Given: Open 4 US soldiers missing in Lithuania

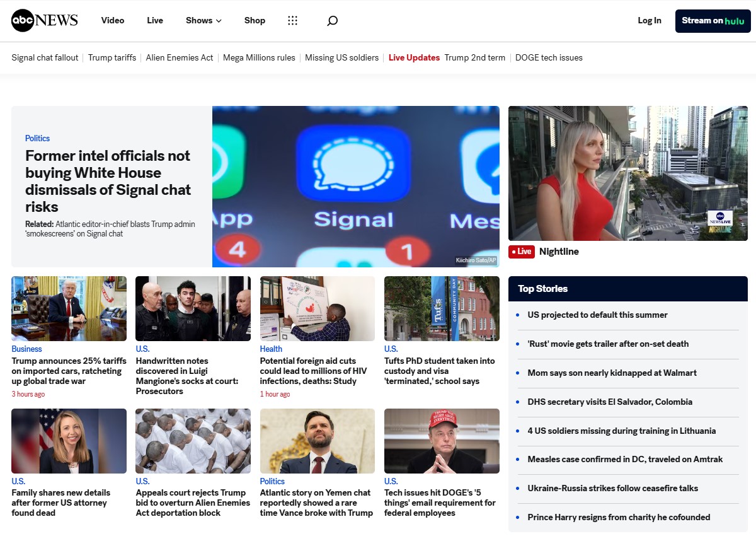Looking at the screenshot, I should tap(622, 431).
